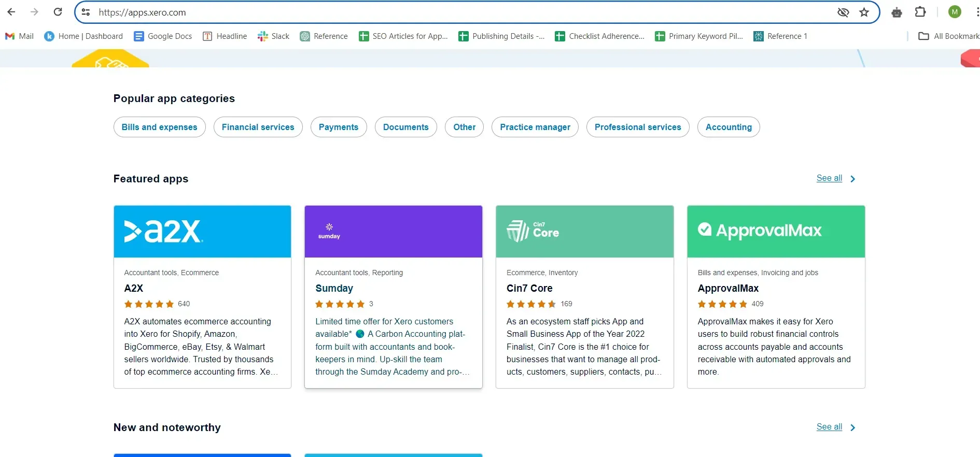Open the Chrome three-dot menu
Viewport: 980px width, 457px height.
977,12
